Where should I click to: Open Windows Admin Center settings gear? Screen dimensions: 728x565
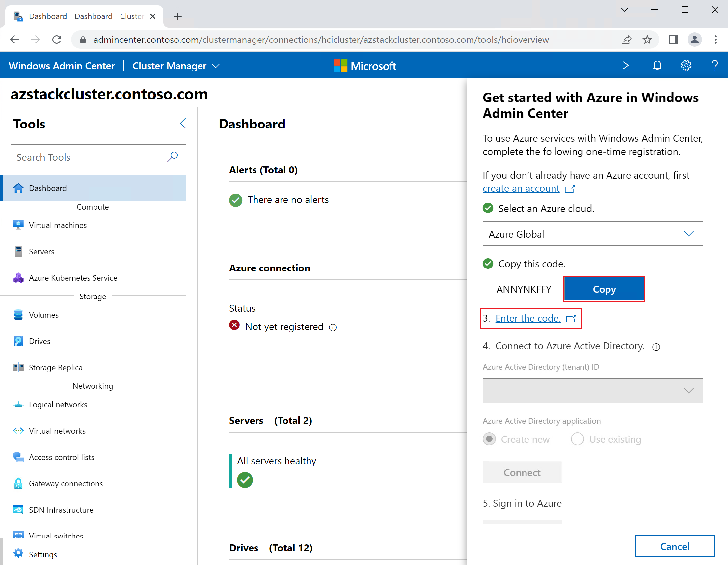[686, 65]
